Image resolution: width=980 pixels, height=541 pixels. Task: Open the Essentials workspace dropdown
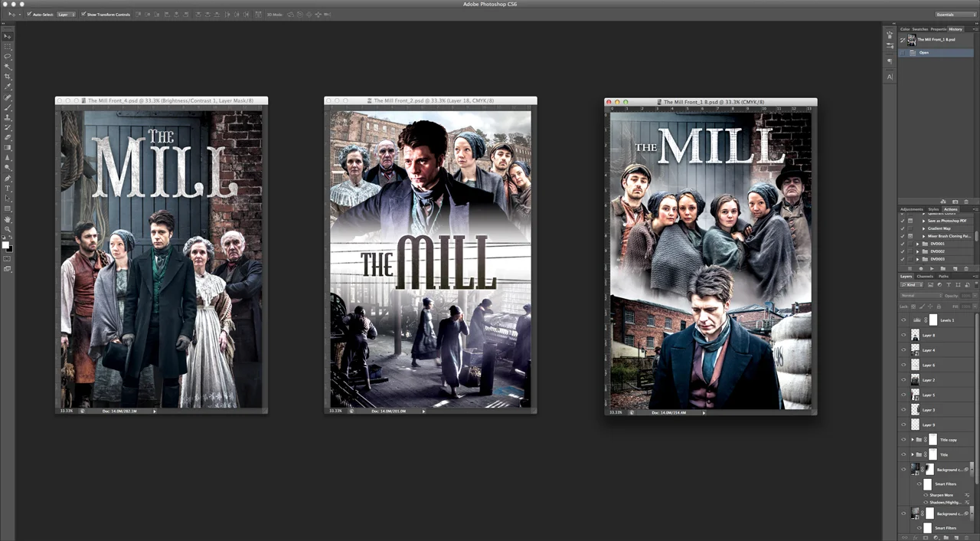[955, 15]
